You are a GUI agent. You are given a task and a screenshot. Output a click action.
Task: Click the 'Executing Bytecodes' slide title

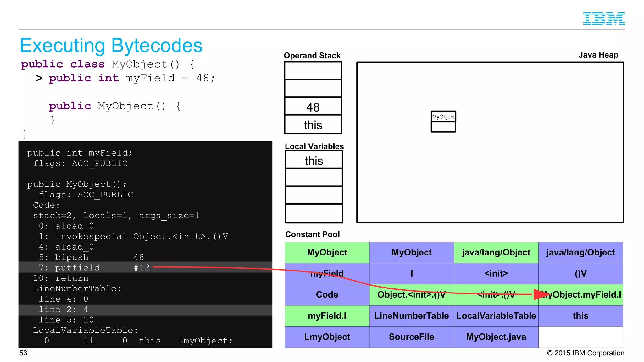111,46
